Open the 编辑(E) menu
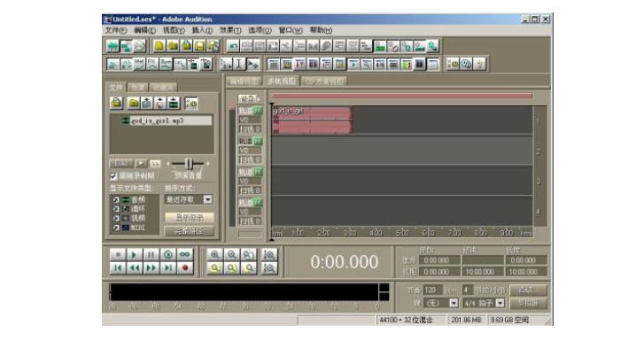Screen dimensions: 644x348 coord(144,30)
